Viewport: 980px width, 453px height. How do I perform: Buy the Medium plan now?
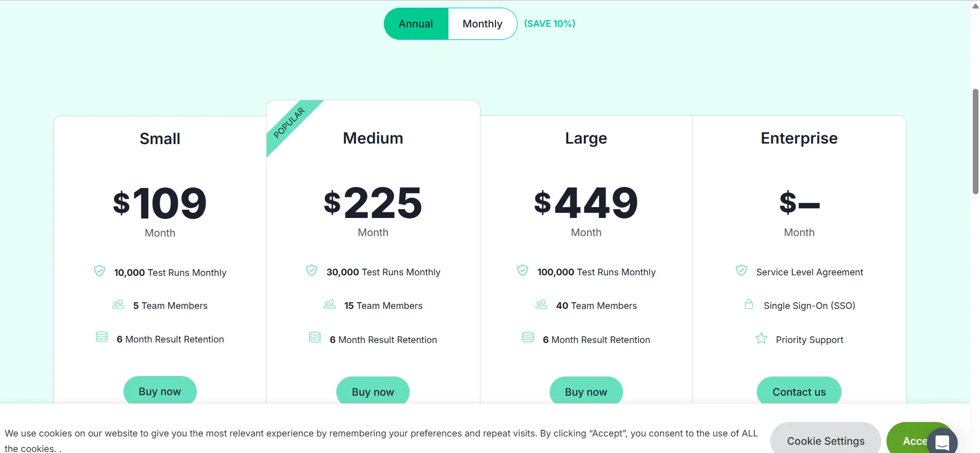click(x=372, y=392)
